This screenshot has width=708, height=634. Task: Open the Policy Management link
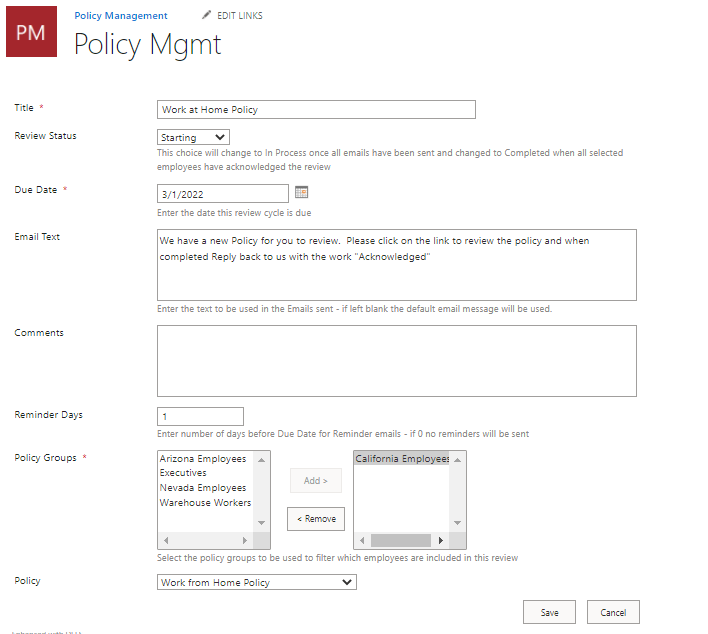coord(121,16)
